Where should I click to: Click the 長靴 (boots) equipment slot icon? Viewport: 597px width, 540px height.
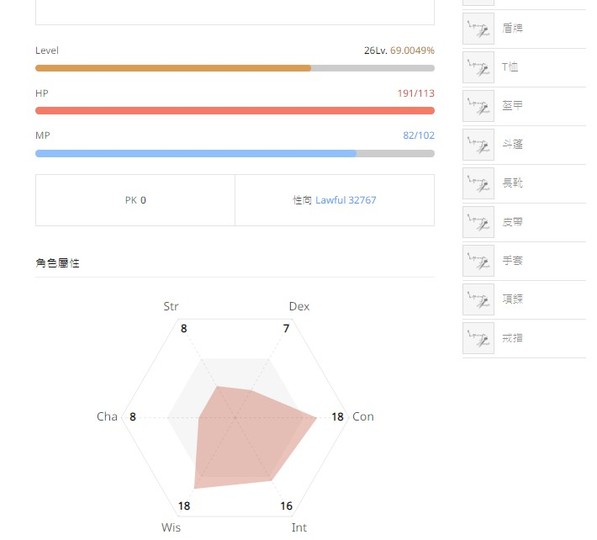coord(478,183)
